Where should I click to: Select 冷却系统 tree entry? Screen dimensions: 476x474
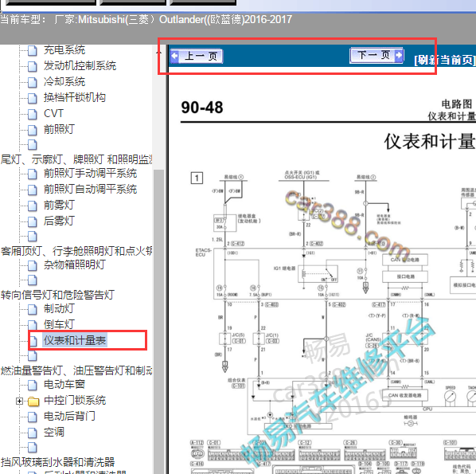tap(64, 81)
